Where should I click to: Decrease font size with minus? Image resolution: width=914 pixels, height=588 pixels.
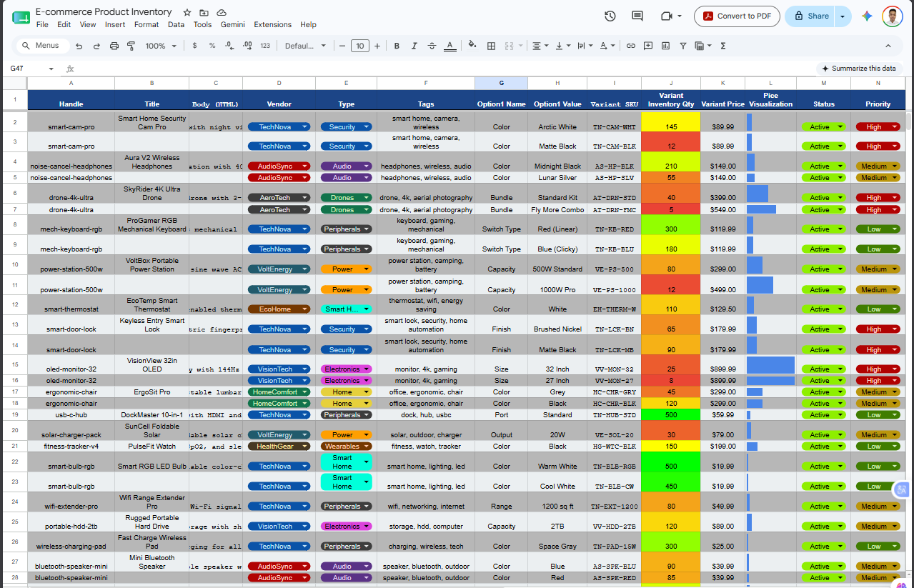coord(342,46)
